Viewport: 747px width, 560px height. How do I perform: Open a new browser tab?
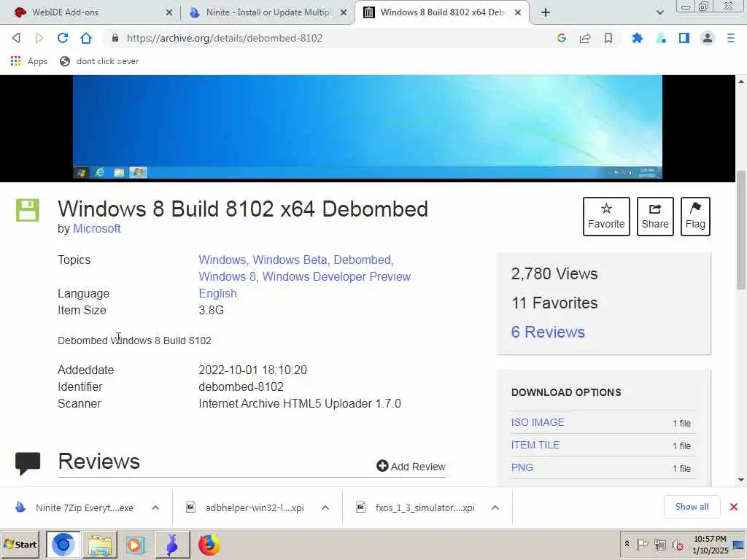pyautogui.click(x=546, y=13)
